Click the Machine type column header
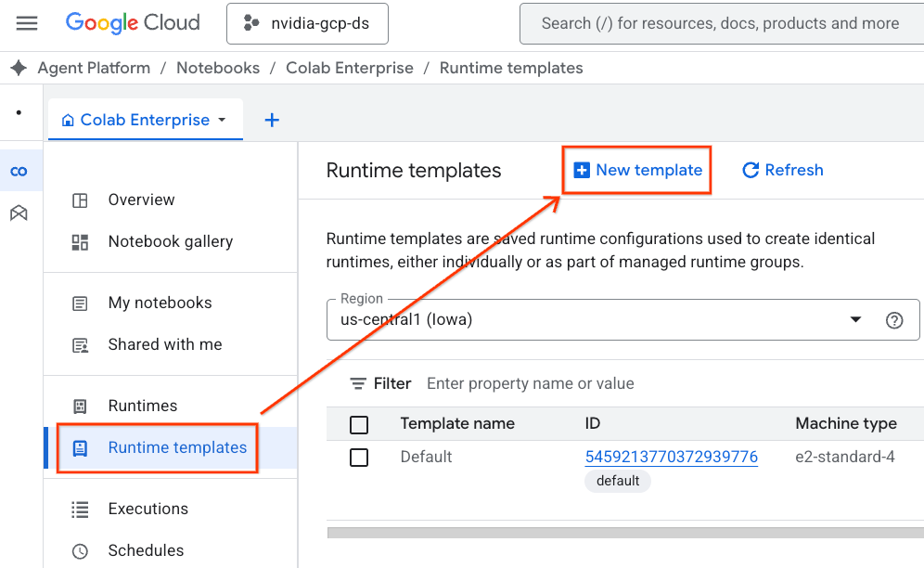 point(846,423)
